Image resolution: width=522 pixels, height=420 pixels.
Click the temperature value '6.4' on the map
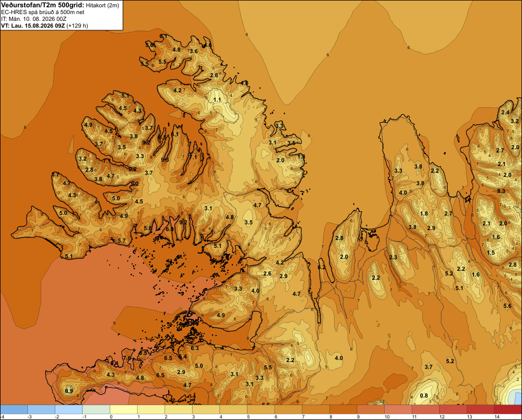(183, 357)
